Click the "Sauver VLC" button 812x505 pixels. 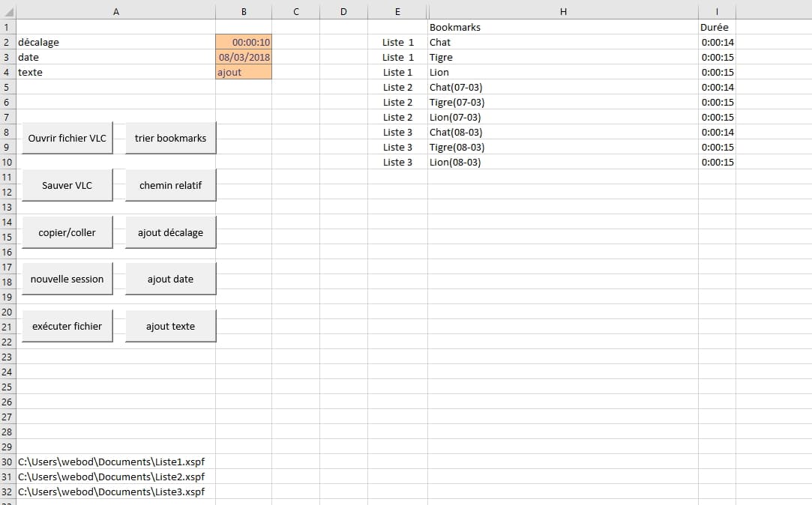point(67,185)
